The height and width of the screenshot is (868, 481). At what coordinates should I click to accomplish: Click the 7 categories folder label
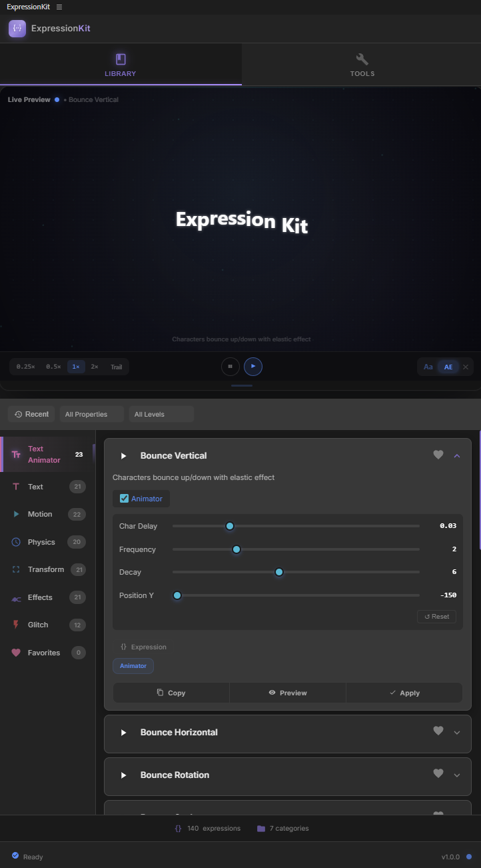tap(282, 829)
